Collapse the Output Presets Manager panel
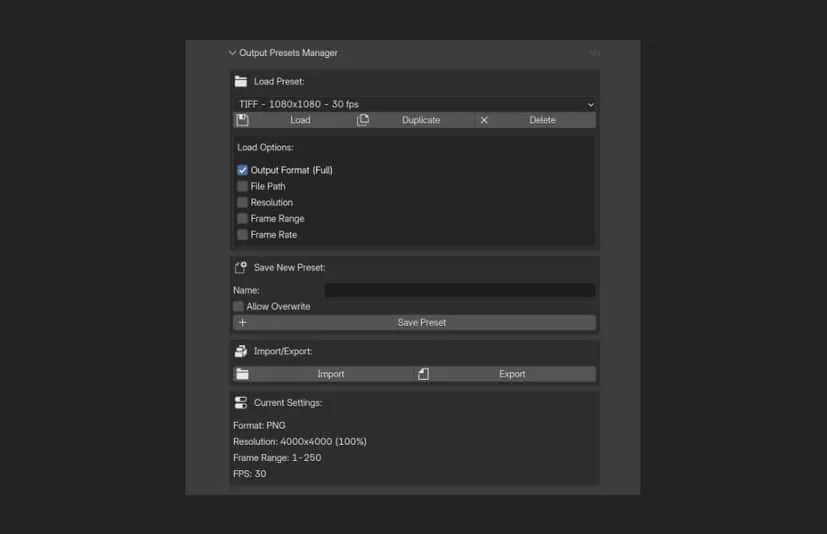 pos(232,53)
